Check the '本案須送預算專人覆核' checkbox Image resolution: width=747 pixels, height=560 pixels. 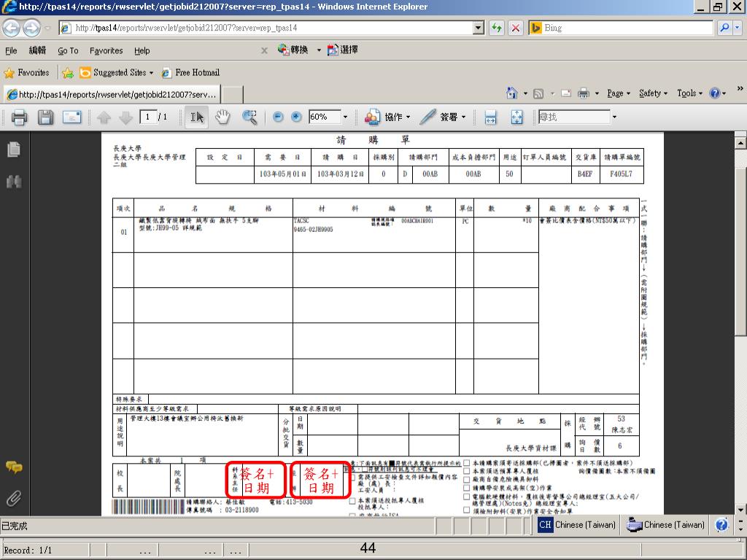(x=466, y=471)
